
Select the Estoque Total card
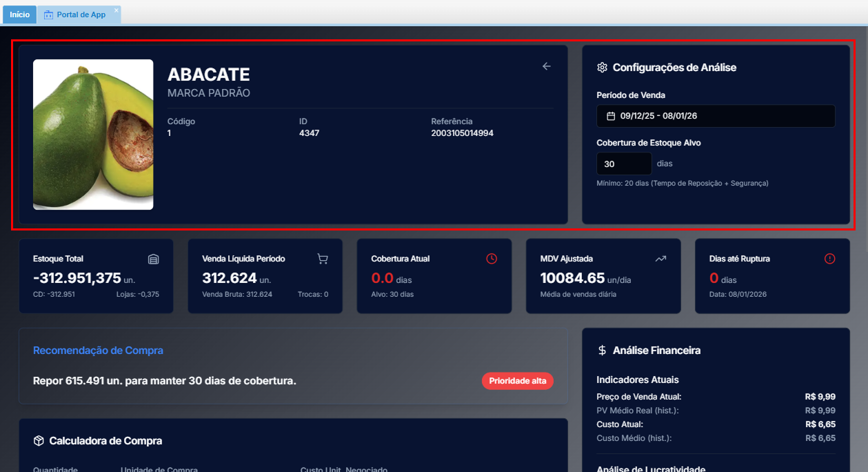pyautogui.click(x=96, y=276)
